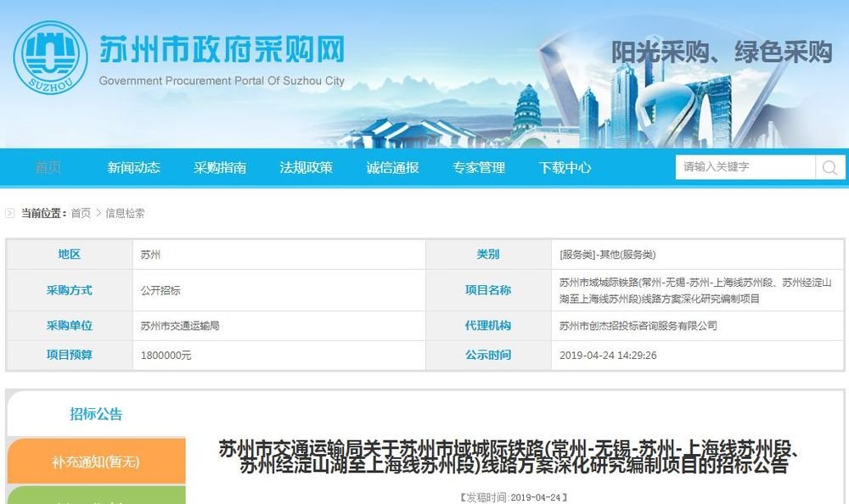Click the 项目预算 label cell
This screenshot has height=504, width=849.
point(70,356)
